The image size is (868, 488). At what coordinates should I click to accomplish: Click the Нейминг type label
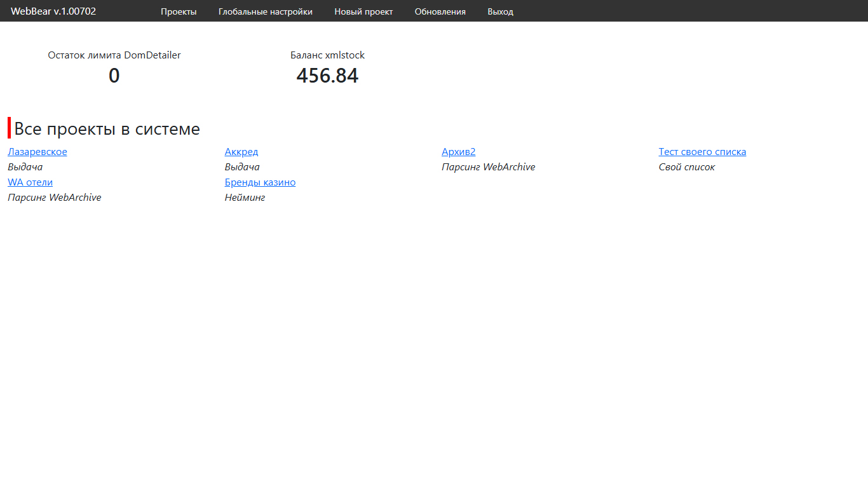(245, 198)
